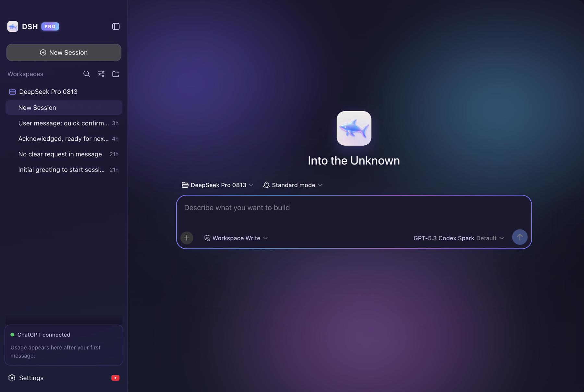584x392 pixels.
Task: Toggle the sidebar panel icon
Action: 116,27
